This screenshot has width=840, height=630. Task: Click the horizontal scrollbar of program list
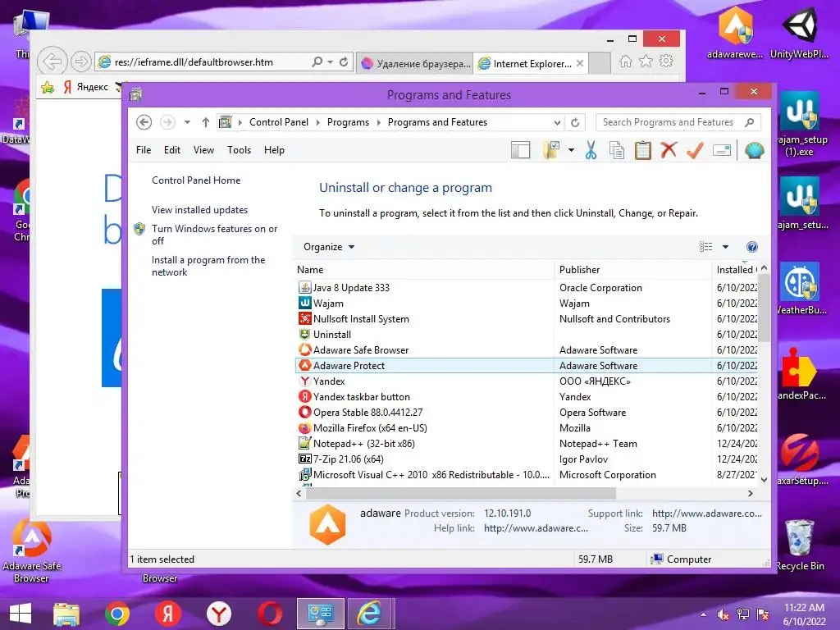click(x=461, y=493)
